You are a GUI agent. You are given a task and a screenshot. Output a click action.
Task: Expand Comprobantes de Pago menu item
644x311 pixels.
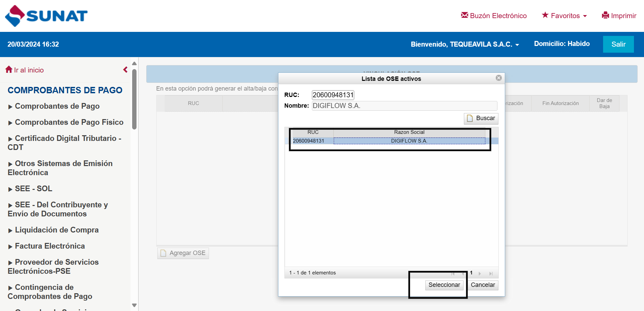coord(54,106)
